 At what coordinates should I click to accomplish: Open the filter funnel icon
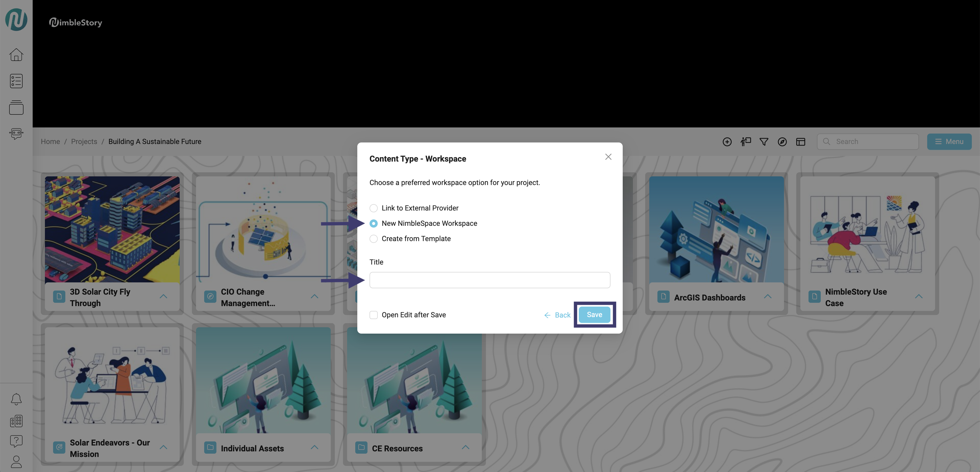(764, 142)
